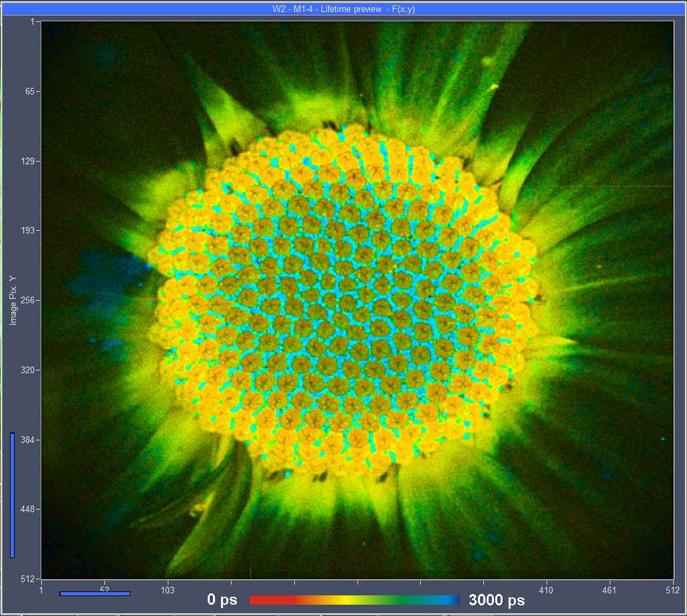Click the Y-axis tick labeled 448
687x616 pixels.
coord(27,510)
